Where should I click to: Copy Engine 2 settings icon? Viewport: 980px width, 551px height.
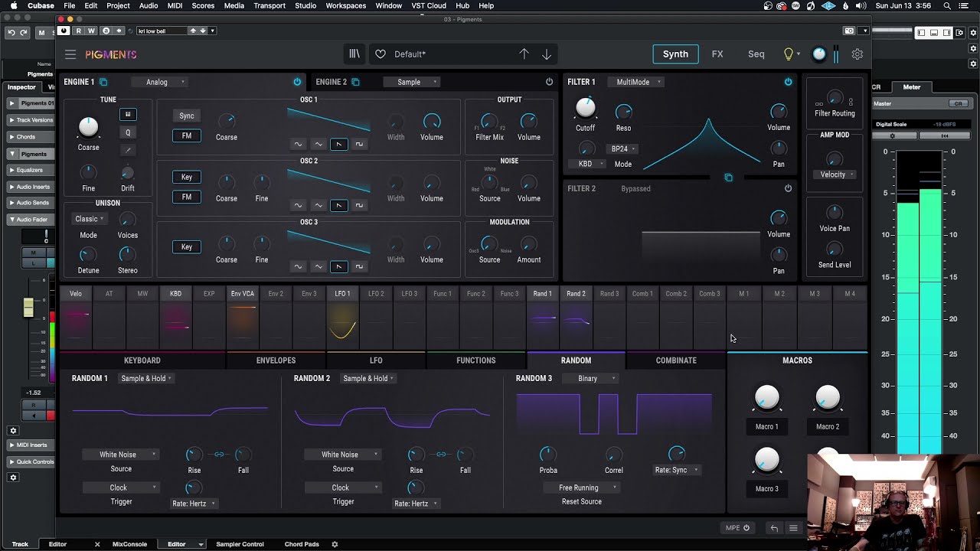click(355, 82)
